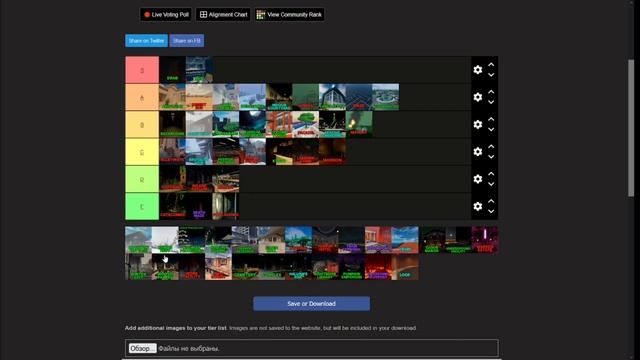Click View Community Rank
The height and width of the screenshot is (360, 640).
(289, 15)
